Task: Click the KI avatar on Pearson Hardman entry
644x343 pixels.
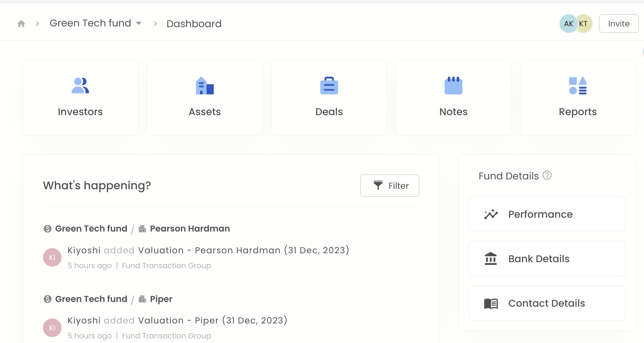Action: 52,257
